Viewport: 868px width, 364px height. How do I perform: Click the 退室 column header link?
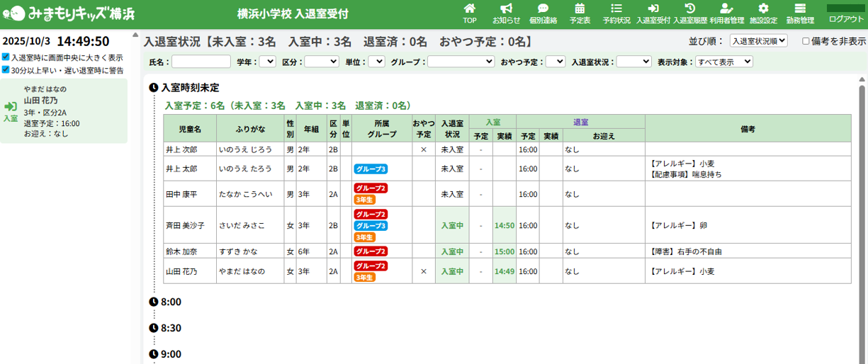pos(580,122)
